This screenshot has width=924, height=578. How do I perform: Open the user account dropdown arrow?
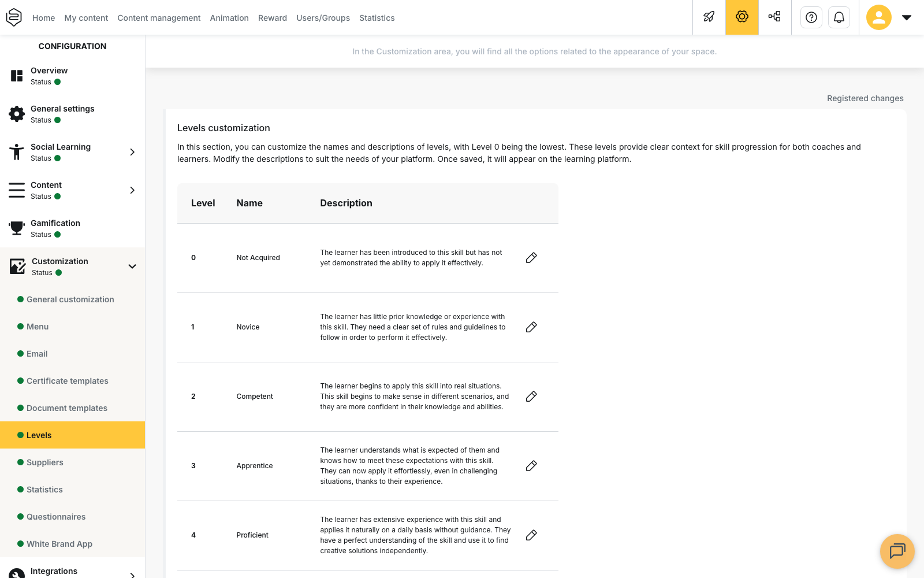tap(907, 17)
